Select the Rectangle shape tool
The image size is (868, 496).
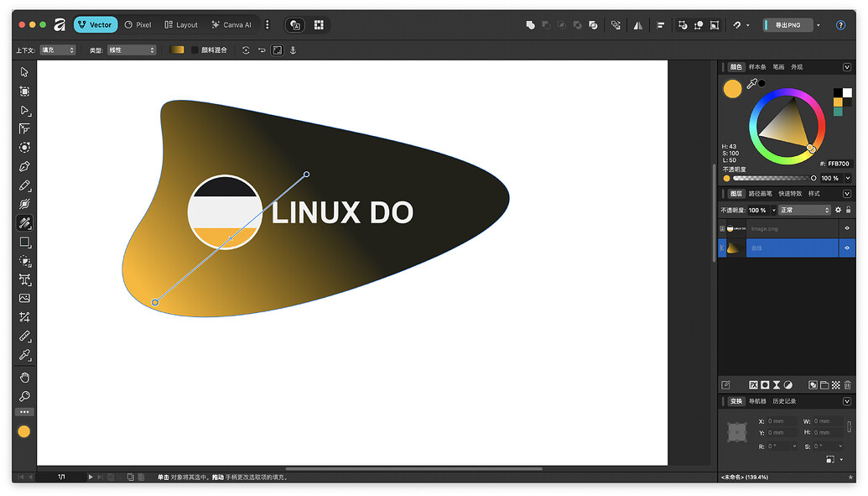point(24,242)
